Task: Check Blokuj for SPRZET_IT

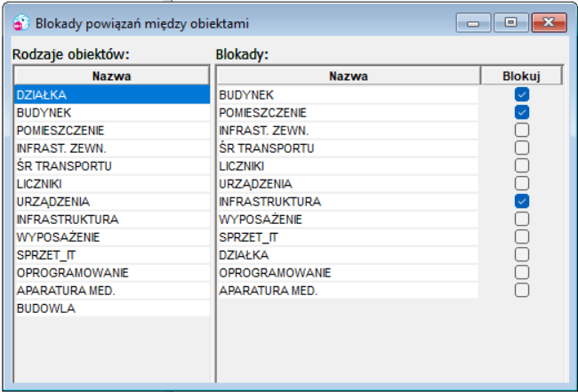Action: [522, 237]
